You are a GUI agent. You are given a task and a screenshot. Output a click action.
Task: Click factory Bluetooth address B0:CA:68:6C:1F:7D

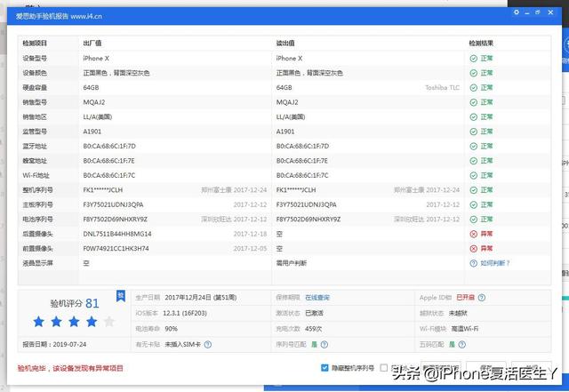click(109, 147)
